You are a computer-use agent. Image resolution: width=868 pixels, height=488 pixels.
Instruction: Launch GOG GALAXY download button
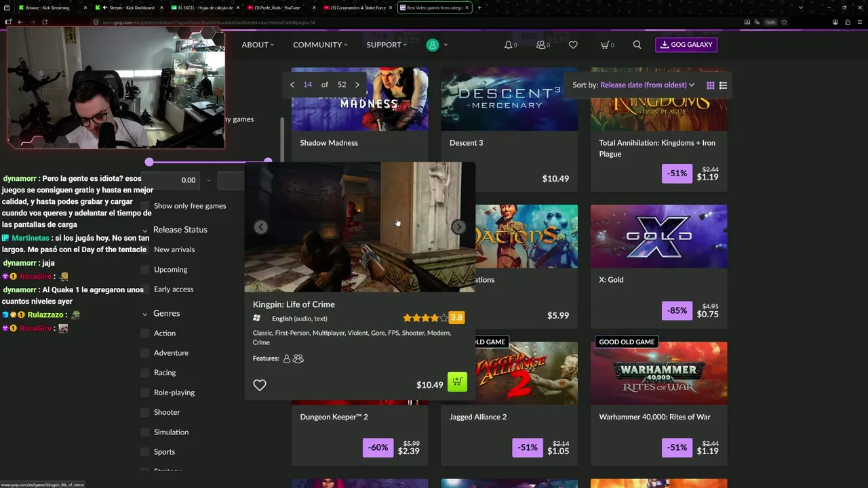tap(686, 45)
